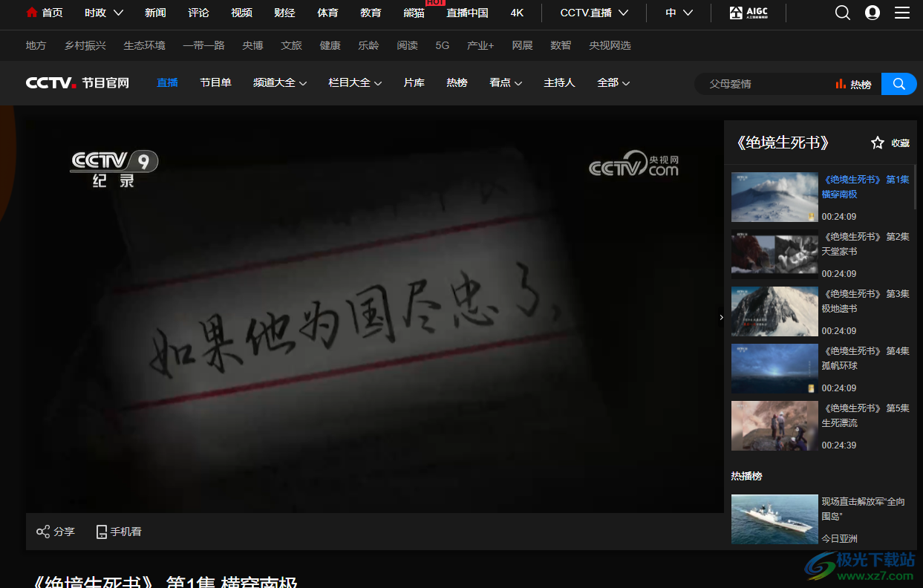Expand 看点 dropdown
Image resolution: width=923 pixels, height=588 pixels.
506,83
